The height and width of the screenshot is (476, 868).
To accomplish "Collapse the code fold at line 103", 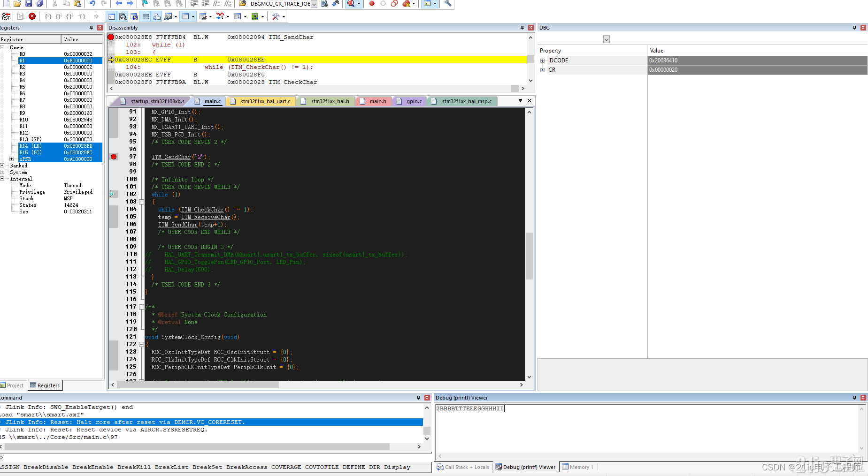I will (141, 202).
